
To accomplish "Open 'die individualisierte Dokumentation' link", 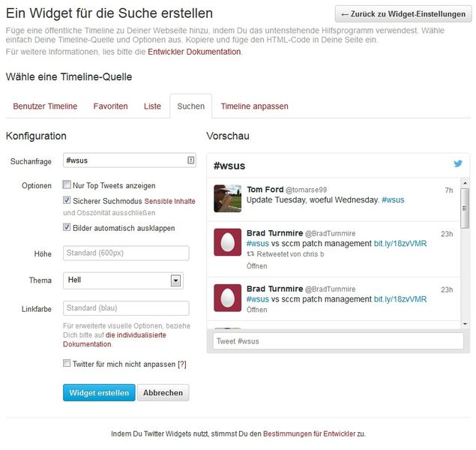I will tap(115, 340).
